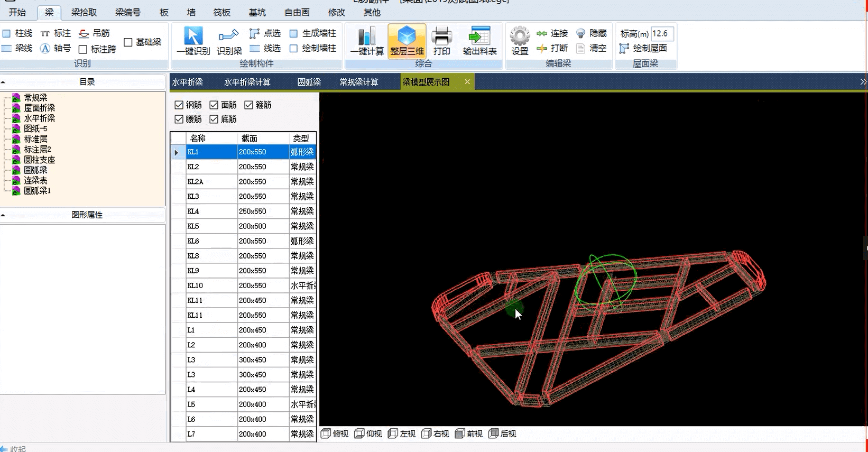Image resolution: width=868 pixels, height=452 pixels.
Task: Click the 绘制屋面 button
Action: pos(644,48)
